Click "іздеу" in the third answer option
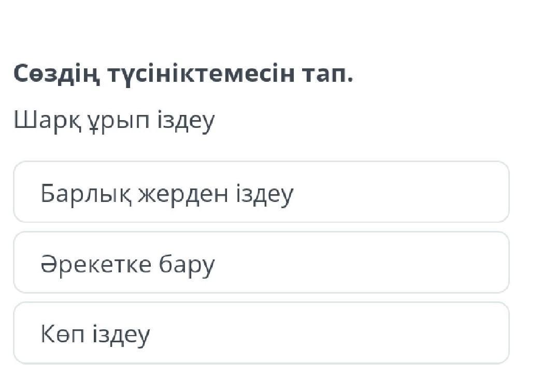The height and width of the screenshot is (392, 541). tap(121, 335)
